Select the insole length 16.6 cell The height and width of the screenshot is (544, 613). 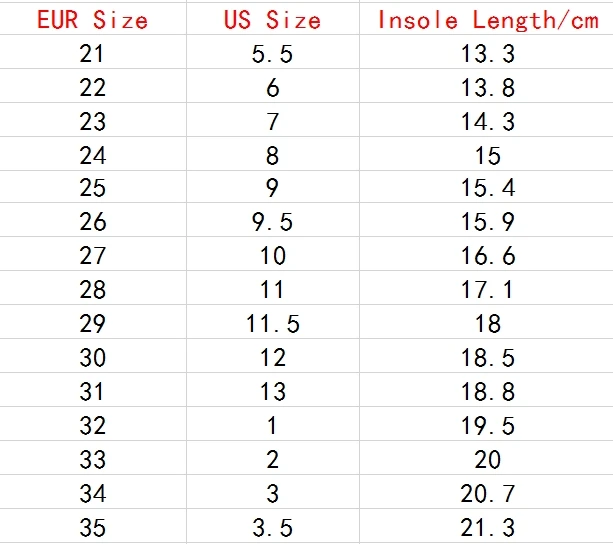pyautogui.click(x=486, y=254)
